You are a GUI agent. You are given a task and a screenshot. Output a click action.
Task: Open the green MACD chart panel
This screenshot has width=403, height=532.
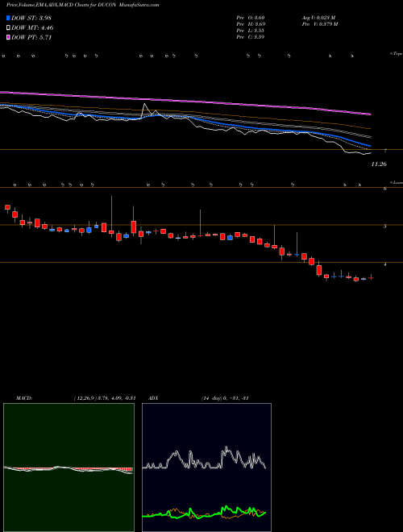click(69, 468)
